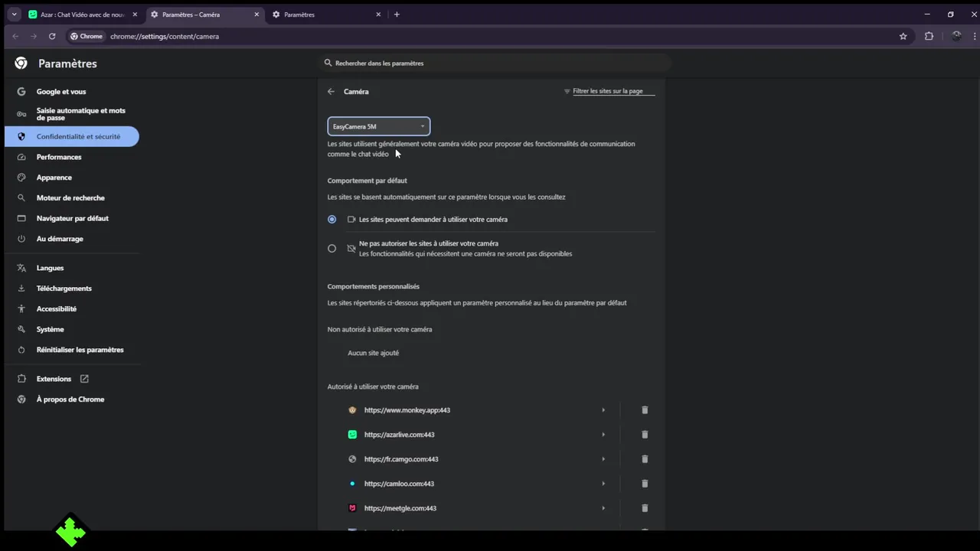Go to Moteur de recherche settings
The height and width of the screenshot is (551, 980).
(x=70, y=197)
